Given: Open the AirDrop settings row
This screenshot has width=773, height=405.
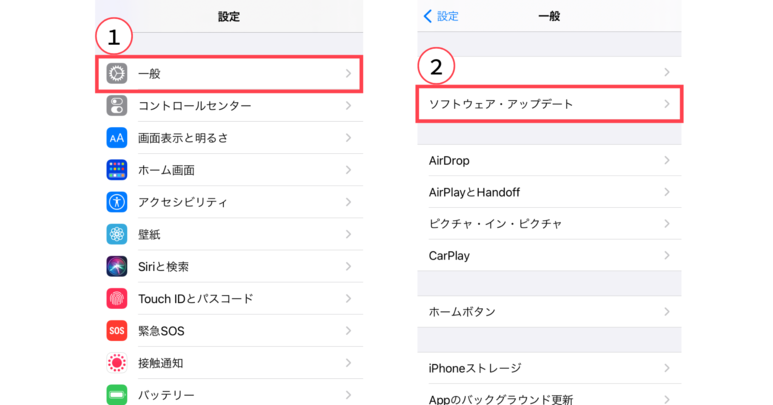Looking at the screenshot, I should pyautogui.click(x=549, y=161).
